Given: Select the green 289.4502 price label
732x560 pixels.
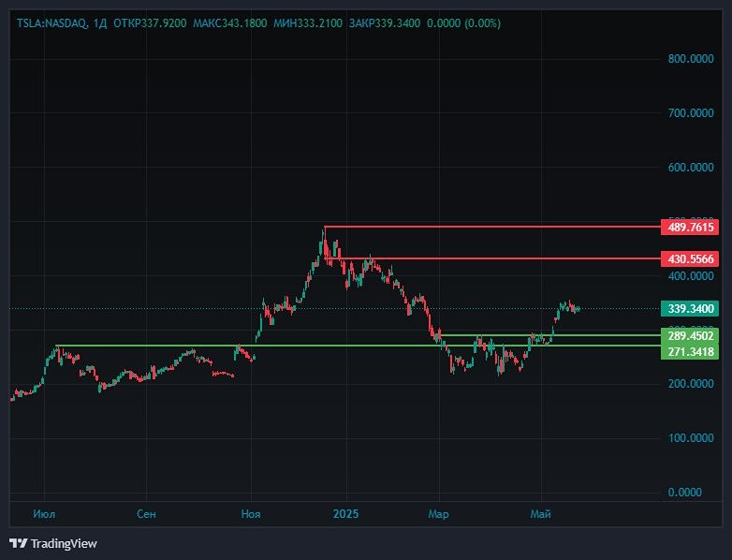Looking at the screenshot, I should tap(690, 336).
